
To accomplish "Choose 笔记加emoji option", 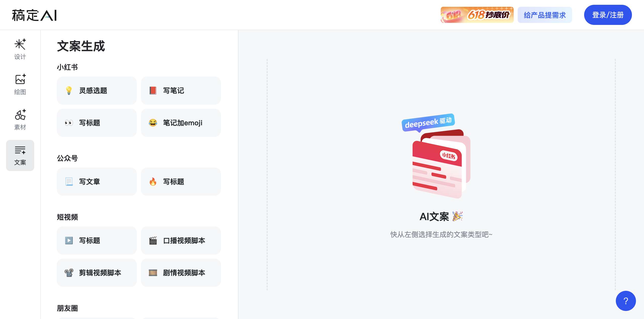I will tap(181, 123).
